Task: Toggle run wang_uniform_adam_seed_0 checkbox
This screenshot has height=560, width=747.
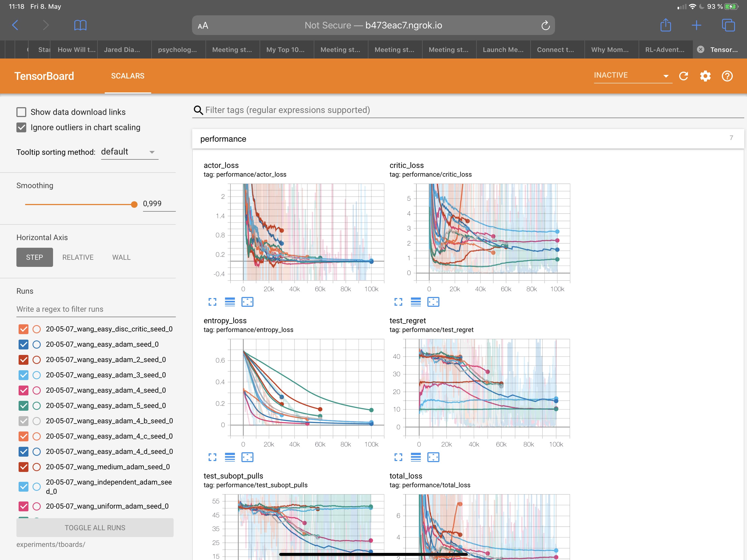Action: coord(23,506)
